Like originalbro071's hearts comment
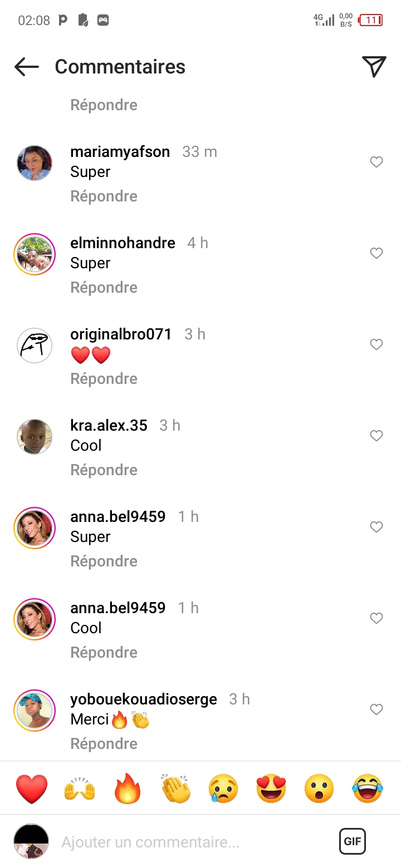 376,344
